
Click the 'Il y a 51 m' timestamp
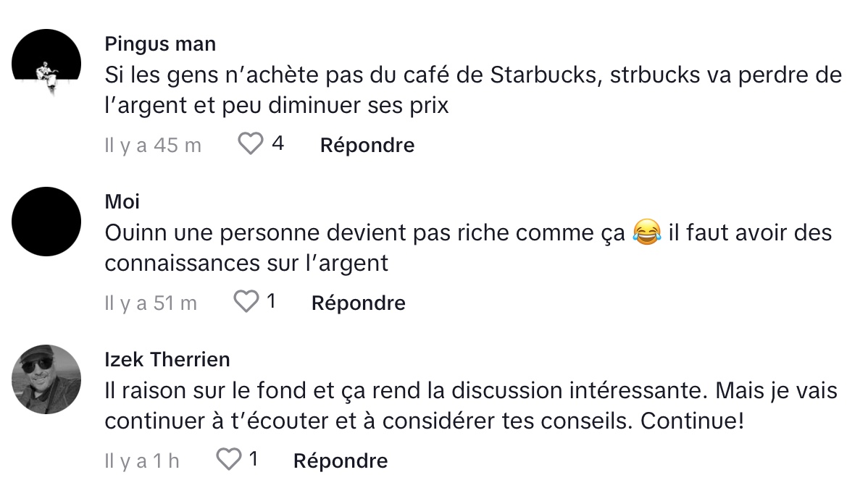(151, 303)
